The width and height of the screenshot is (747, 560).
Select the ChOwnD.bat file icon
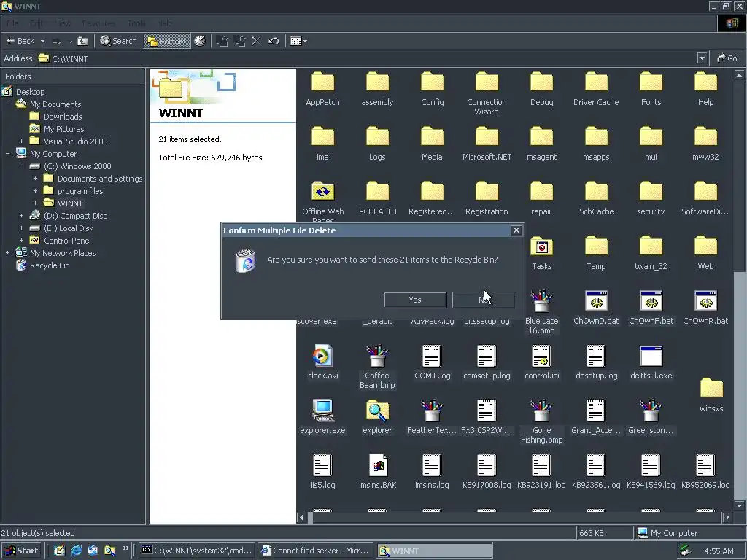click(596, 301)
